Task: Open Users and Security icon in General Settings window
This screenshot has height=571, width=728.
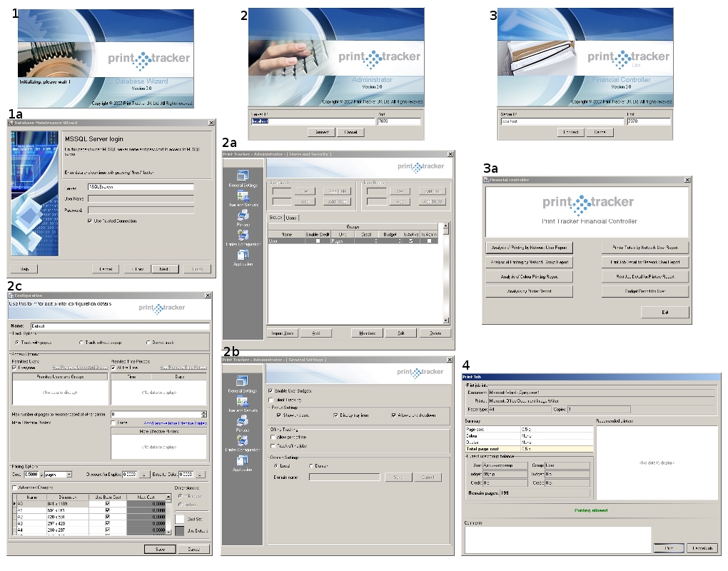Action: pyautogui.click(x=243, y=400)
